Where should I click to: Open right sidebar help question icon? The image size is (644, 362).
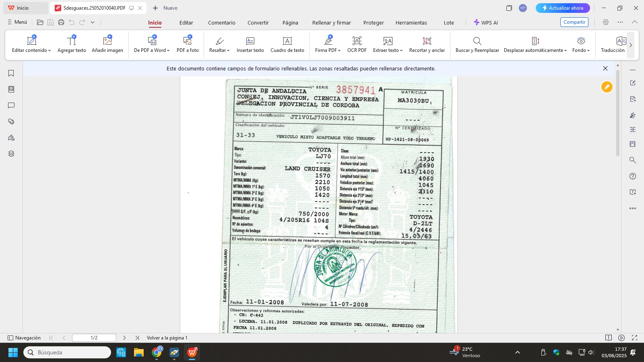point(633,176)
